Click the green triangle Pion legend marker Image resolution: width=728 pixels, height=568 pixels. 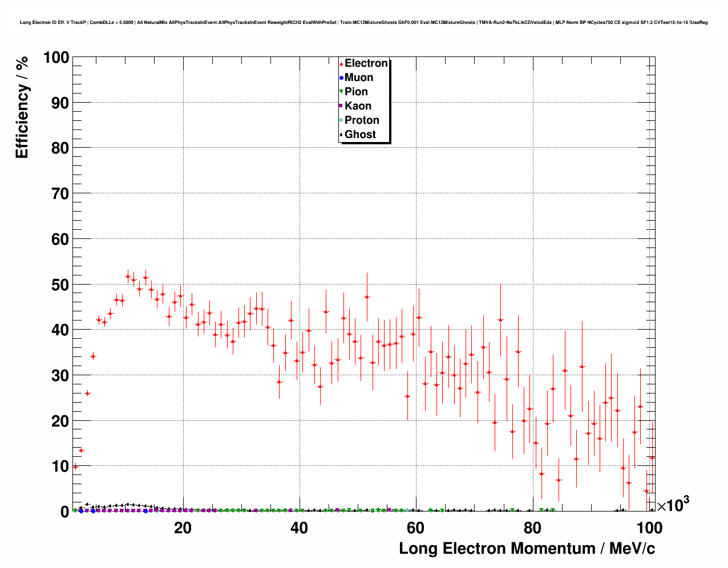point(341,92)
